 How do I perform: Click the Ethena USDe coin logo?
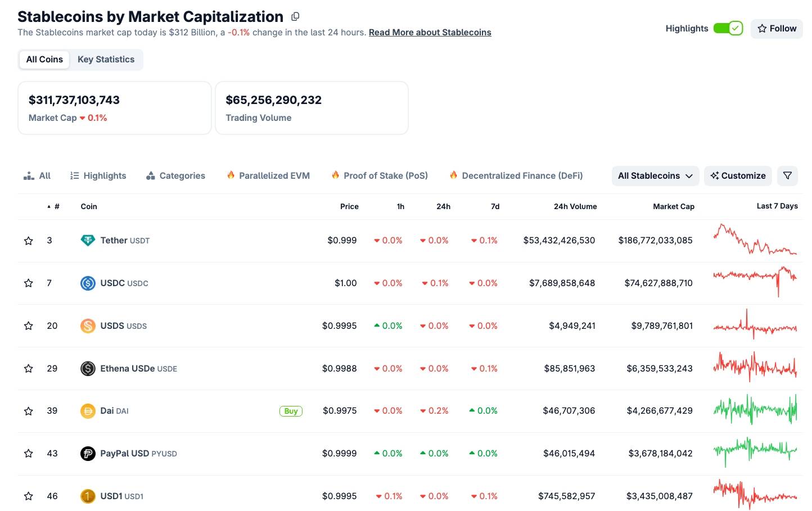pos(88,369)
